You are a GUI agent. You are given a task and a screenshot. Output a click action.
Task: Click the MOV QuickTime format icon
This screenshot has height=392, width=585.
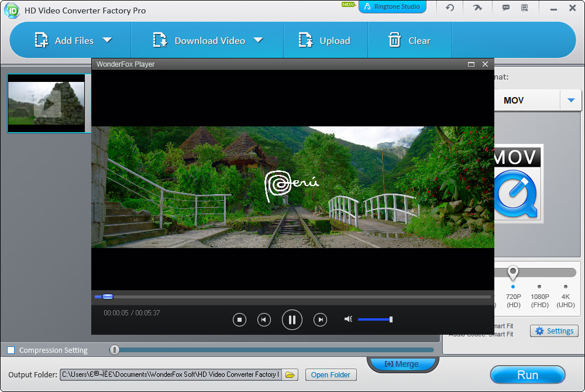pyautogui.click(x=517, y=184)
